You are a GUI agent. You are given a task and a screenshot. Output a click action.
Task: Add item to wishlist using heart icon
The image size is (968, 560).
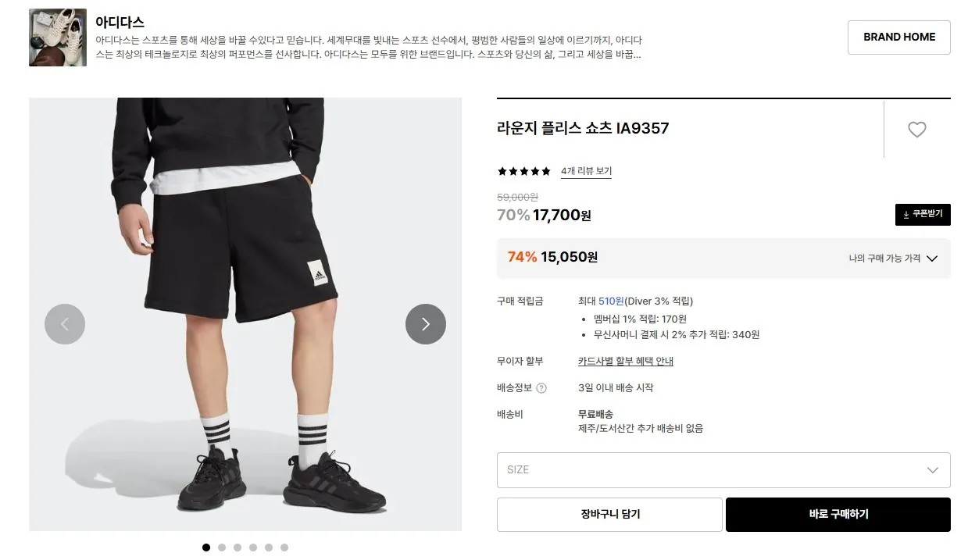(x=916, y=129)
